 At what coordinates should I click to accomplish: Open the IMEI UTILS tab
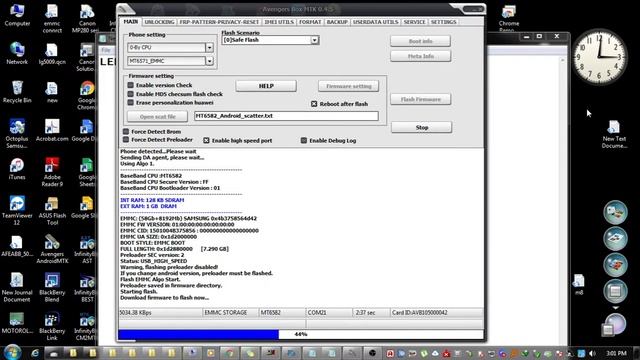pos(279,22)
